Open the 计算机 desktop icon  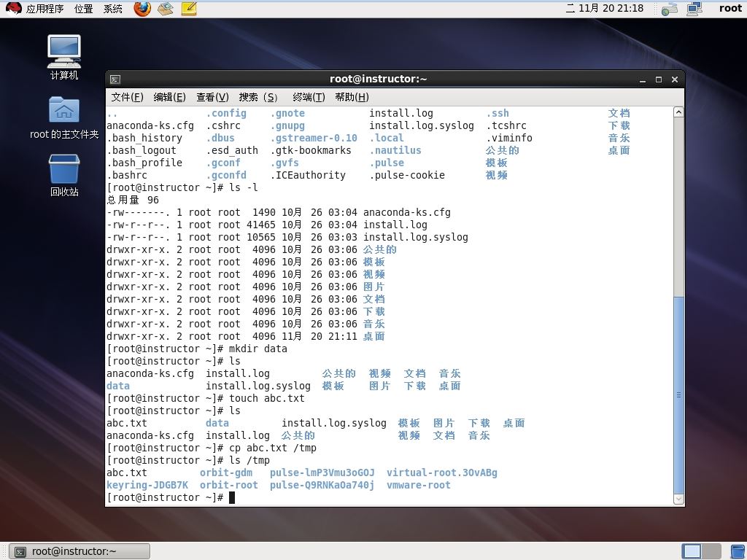(64, 57)
